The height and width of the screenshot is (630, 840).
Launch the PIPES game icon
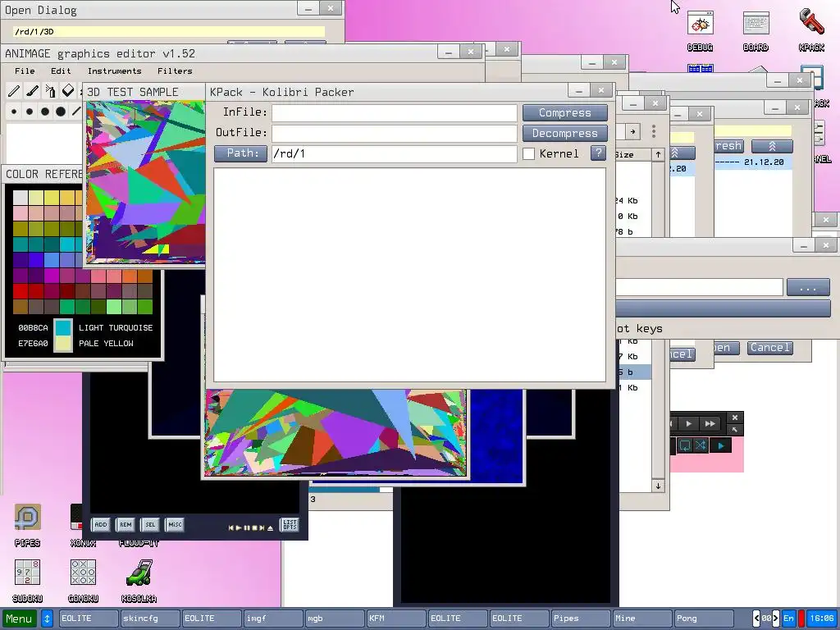27,525
